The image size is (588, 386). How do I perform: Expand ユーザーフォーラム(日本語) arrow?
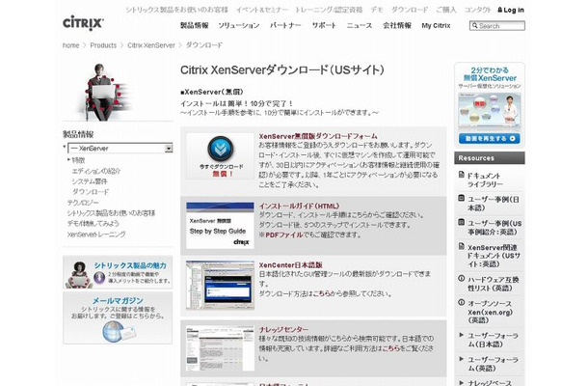(462, 335)
